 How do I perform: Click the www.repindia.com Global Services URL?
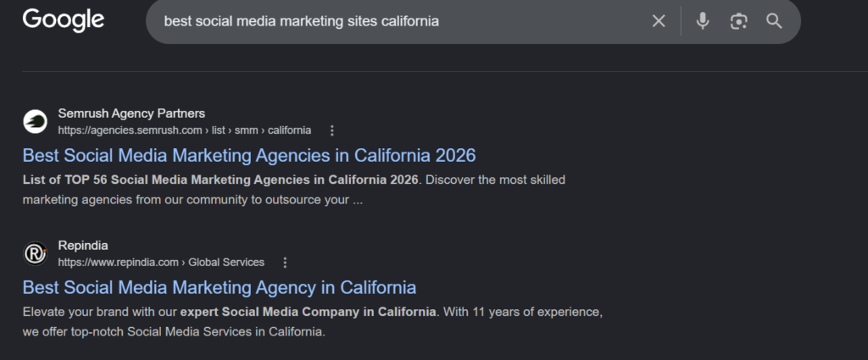[x=161, y=263]
